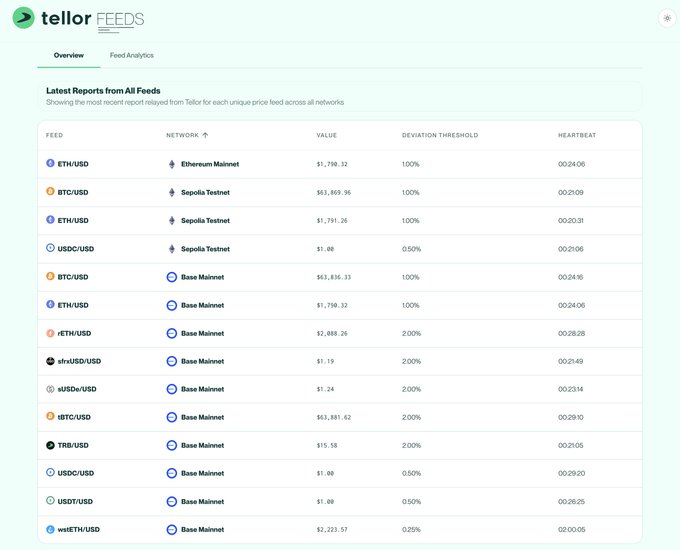The image size is (680, 550).
Task: Select the wstETH/USD feed name
Action: (x=78, y=530)
